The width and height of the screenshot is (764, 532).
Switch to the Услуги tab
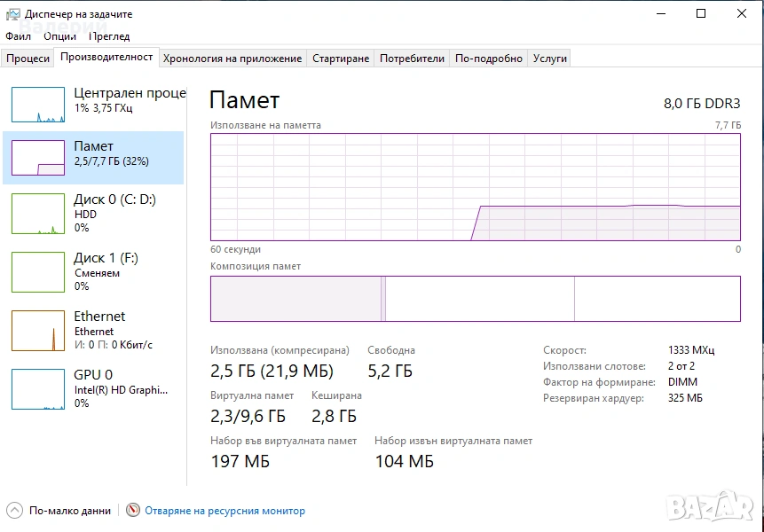(x=549, y=59)
